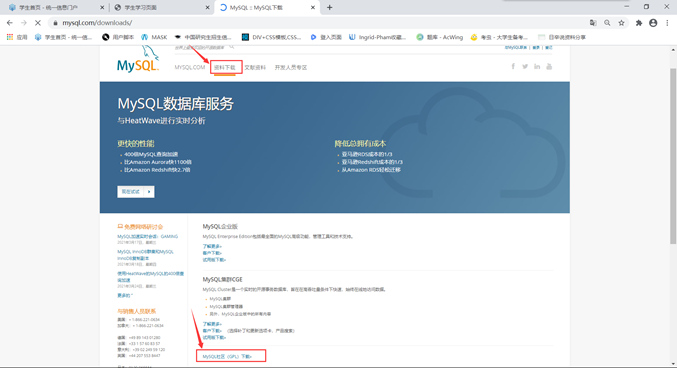Open the translate page icon in the address bar
Image resolution: width=677 pixels, height=368 pixels.
[x=593, y=23]
